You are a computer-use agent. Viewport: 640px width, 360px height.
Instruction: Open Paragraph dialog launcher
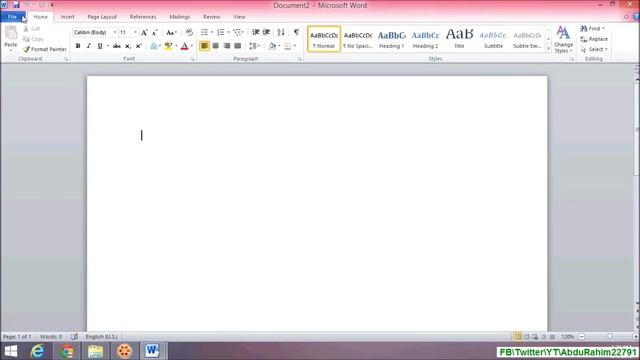(299, 60)
